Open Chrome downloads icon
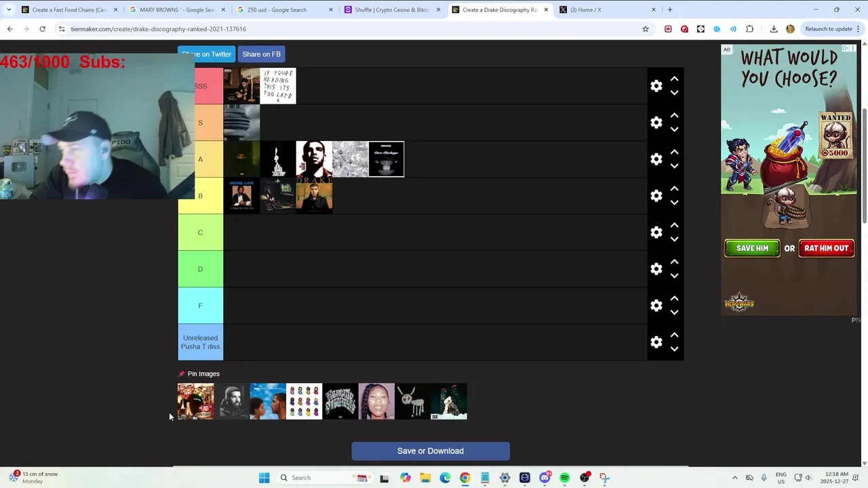This screenshot has height=488, width=868. coord(774,29)
